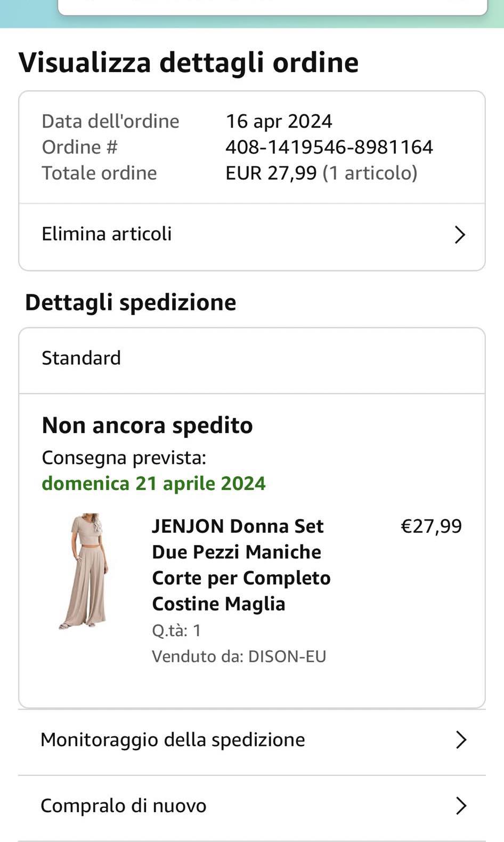
Task: Open the JENJON outfit product thumbnail
Action: click(x=85, y=571)
